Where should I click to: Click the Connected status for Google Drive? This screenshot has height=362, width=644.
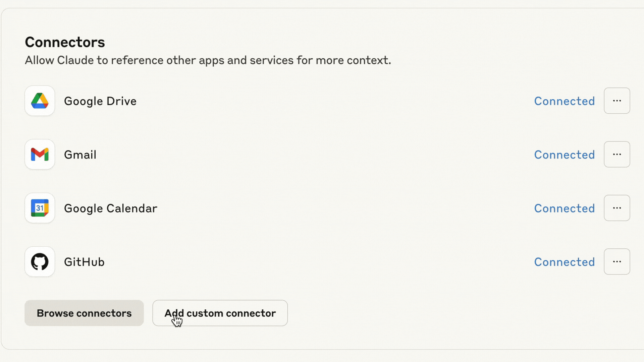click(x=564, y=101)
